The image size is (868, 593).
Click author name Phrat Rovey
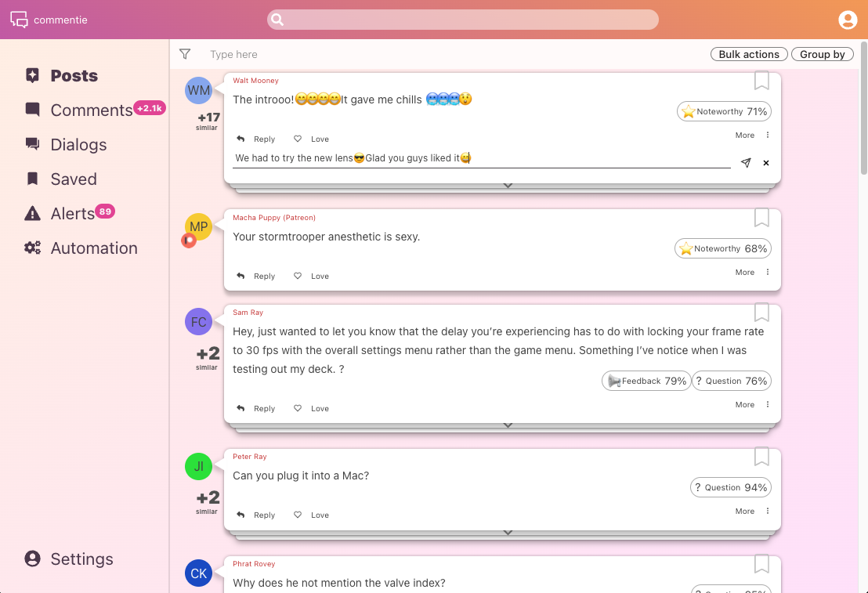(254, 564)
